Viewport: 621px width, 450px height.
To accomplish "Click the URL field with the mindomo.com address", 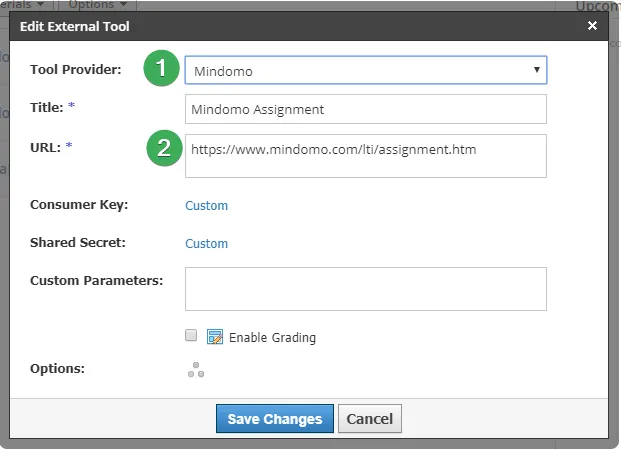I will (x=366, y=156).
